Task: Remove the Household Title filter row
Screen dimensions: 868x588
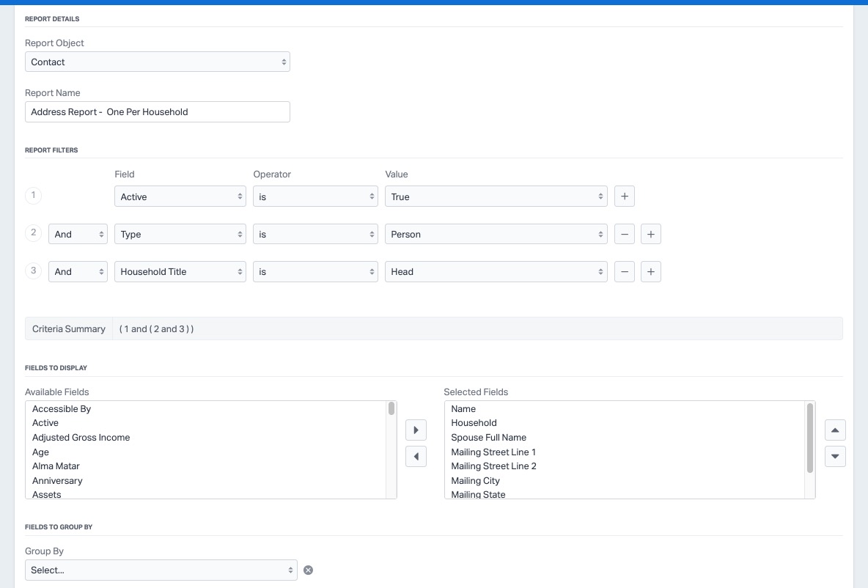Action: pos(624,271)
